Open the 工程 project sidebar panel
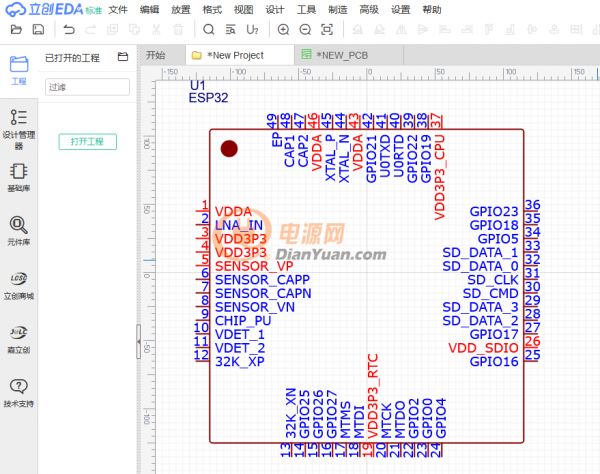Screen dimensions: 600x474 (19, 70)
